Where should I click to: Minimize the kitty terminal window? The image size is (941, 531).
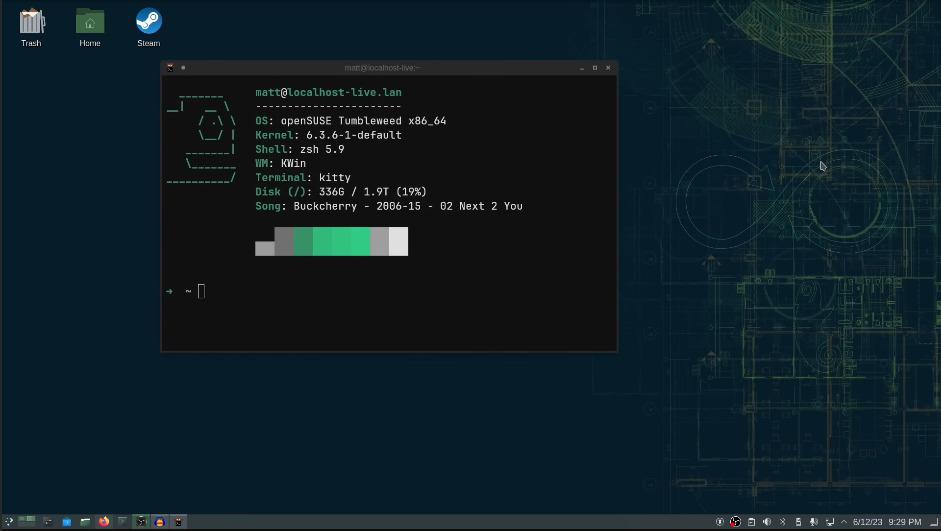click(582, 68)
